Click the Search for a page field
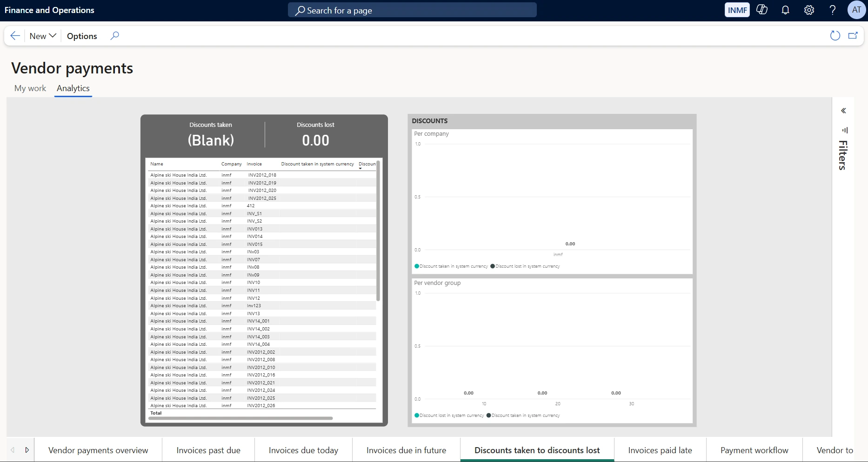 [x=412, y=10]
